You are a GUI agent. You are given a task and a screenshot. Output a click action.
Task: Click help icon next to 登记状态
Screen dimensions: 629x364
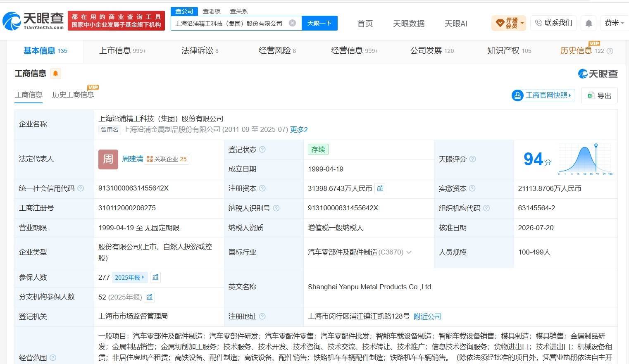pos(262,150)
